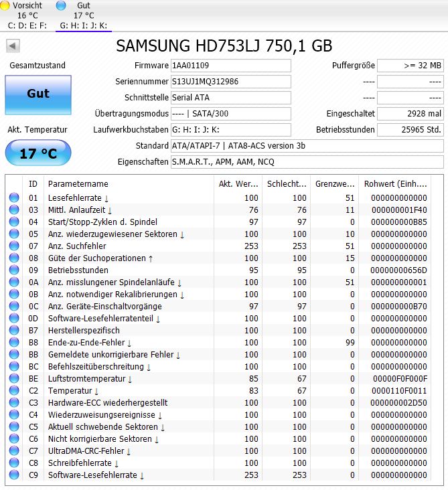The width and height of the screenshot is (448, 490).
Task: Click the 17 °C temperature button
Action: tap(38, 153)
